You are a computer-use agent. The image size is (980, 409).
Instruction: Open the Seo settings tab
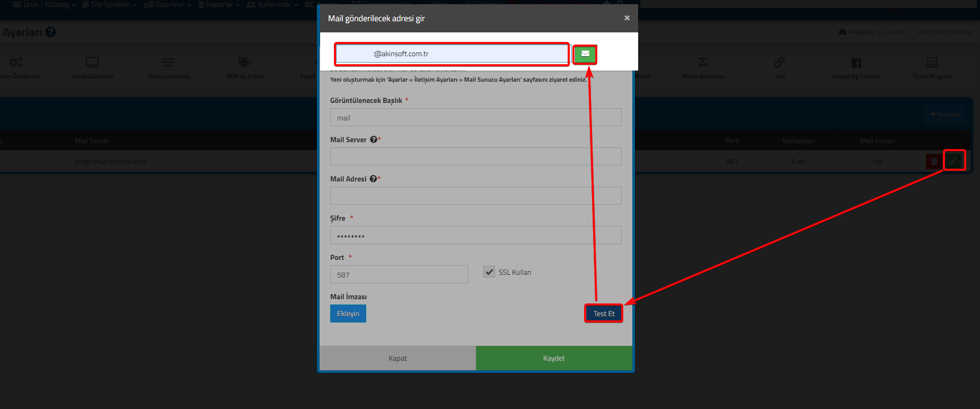(780, 68)
